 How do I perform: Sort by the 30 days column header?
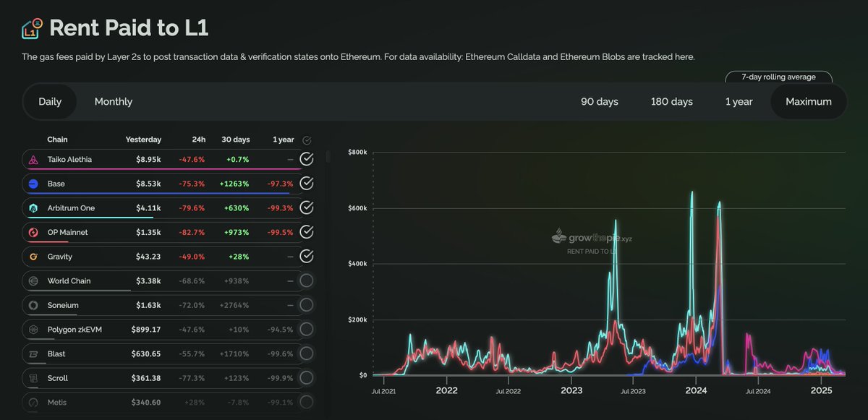pyautogui.click(x=235, y=140)
